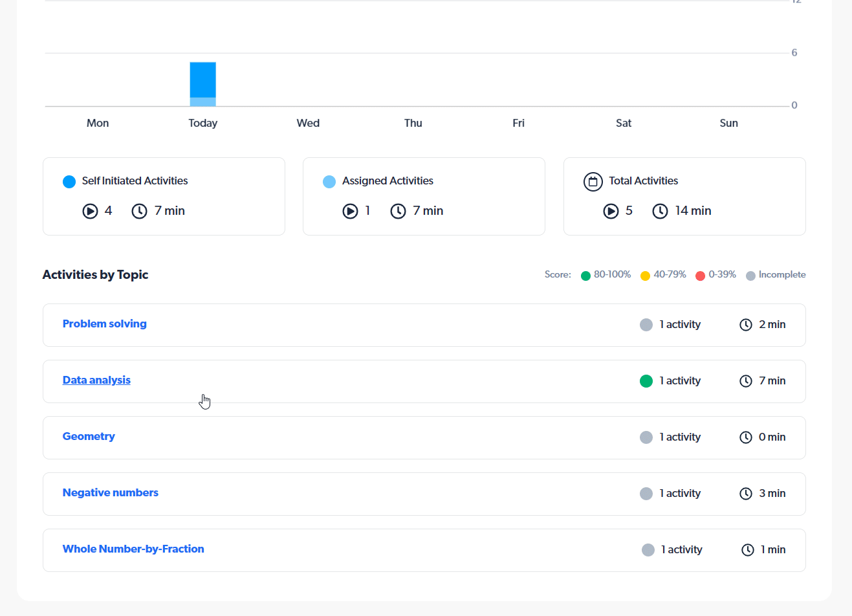Click the clock icon in Assigned Activities card

click(x=398, y=211)
